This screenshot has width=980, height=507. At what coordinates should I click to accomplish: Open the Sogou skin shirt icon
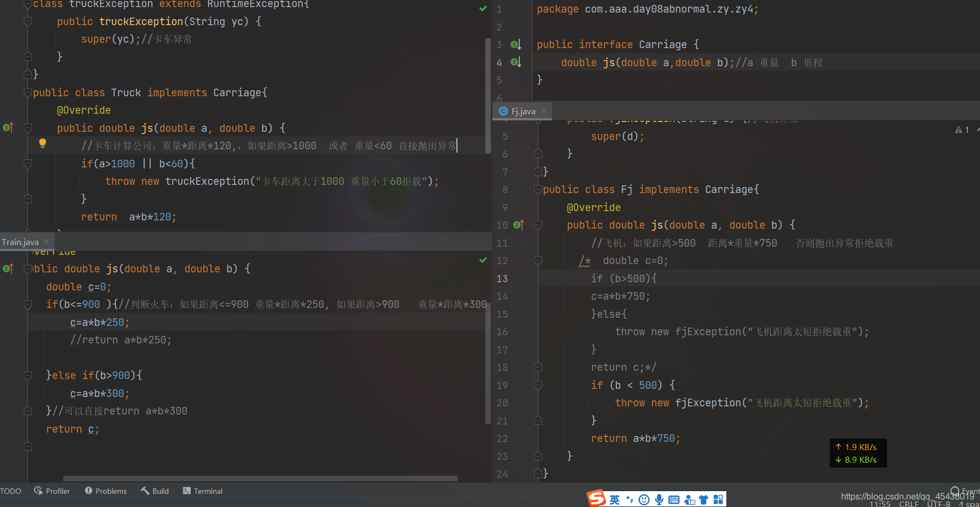coord(703,499)
